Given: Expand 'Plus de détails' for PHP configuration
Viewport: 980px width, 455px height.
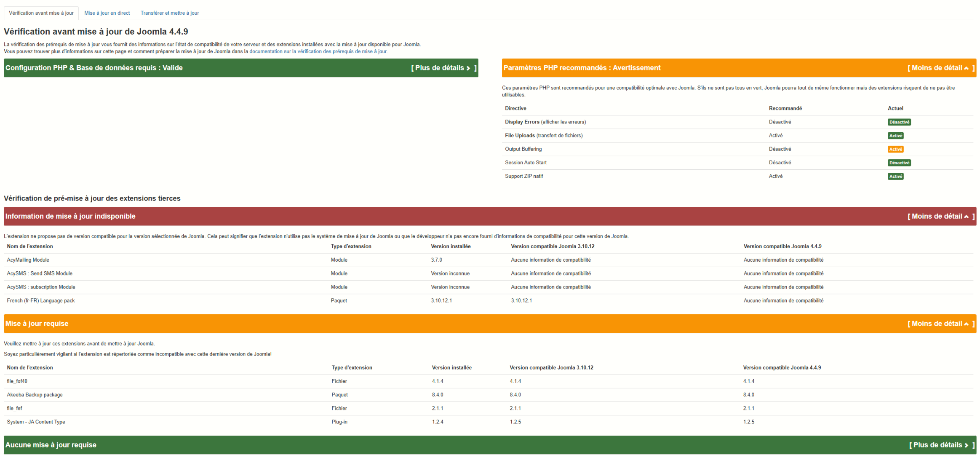Looking at the screenshot, I should (444, 68).
